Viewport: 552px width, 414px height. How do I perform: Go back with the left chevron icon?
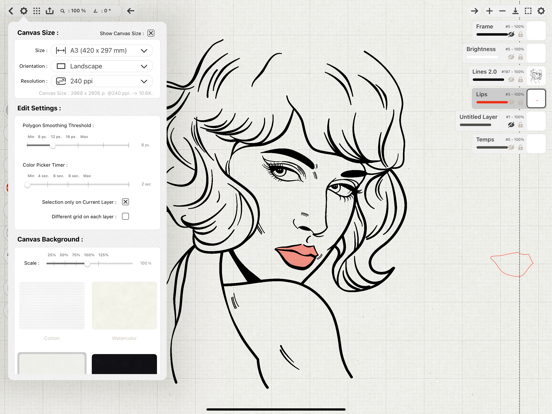(11, 11)
